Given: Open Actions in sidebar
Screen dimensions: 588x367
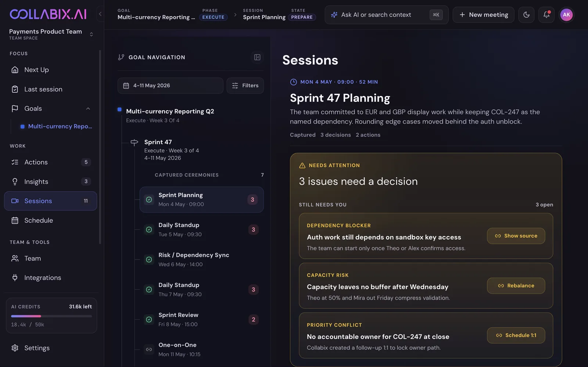Looking at the screenshot, I should pos(51,162).
